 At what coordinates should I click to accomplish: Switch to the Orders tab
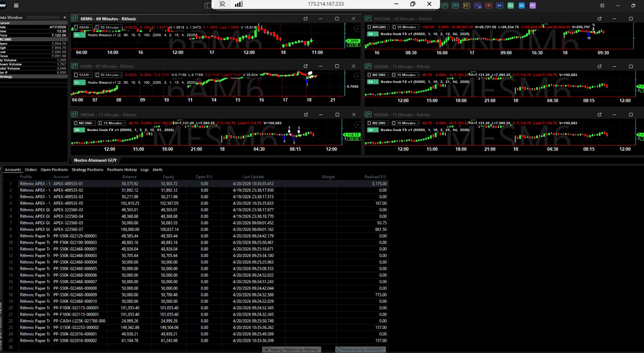31,170
